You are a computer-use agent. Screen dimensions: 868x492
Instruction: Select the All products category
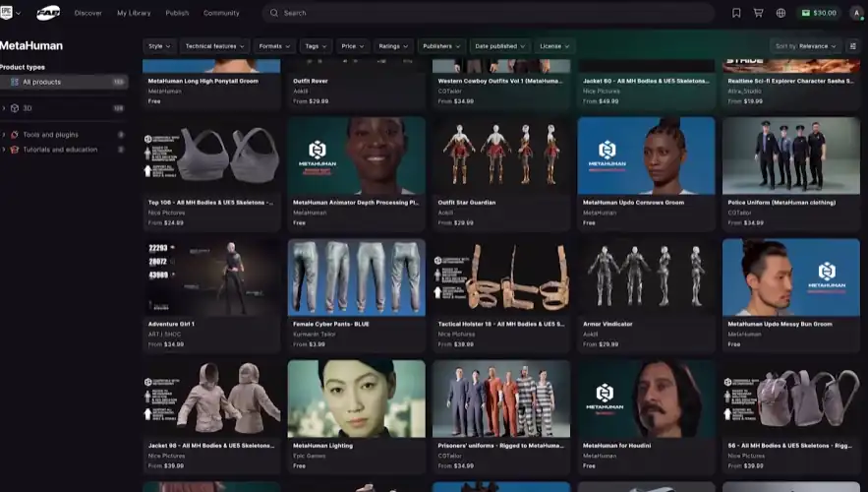pyautogui.click(x=42, y=82)
